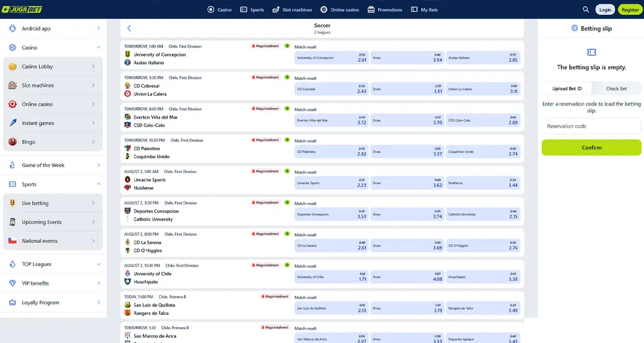Bet on Rangers de Talca at 3.40
This screenshot has height=343, width=644.
click(x=483, y=308)
